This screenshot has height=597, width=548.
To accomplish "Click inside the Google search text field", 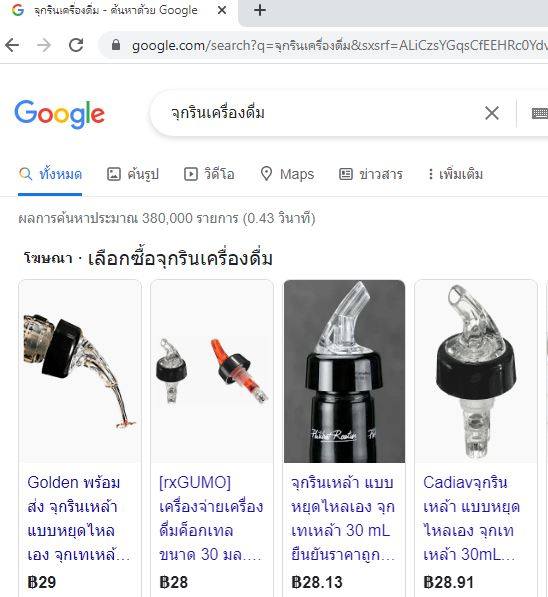I will (320, 113).
